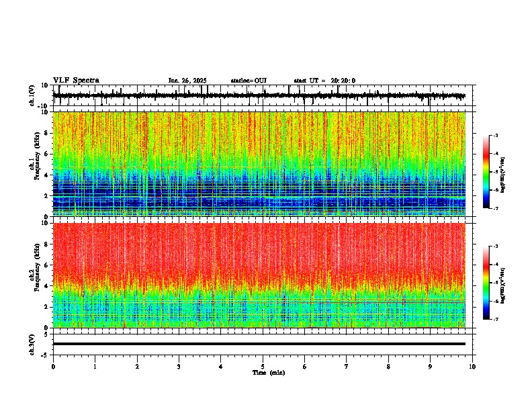Click the ch.2 spectrogram color scale bar
The width and height of the screenshot is (532, 411).
point(486,283)
